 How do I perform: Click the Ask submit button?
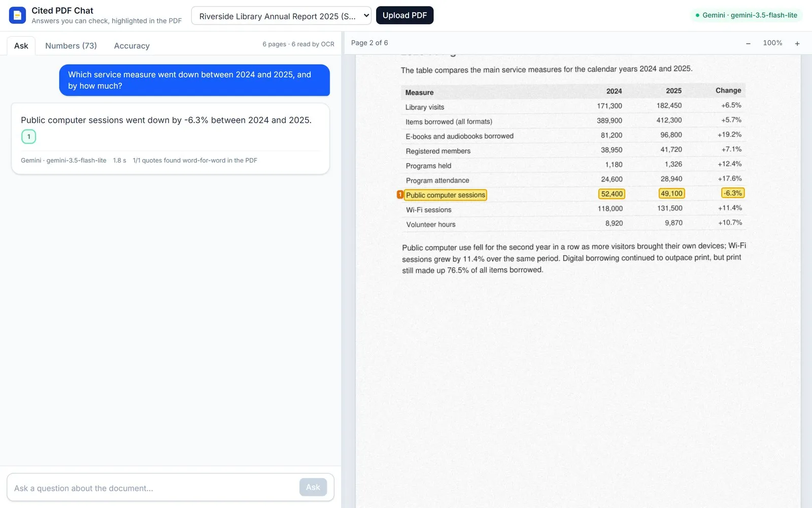(313, 487)
